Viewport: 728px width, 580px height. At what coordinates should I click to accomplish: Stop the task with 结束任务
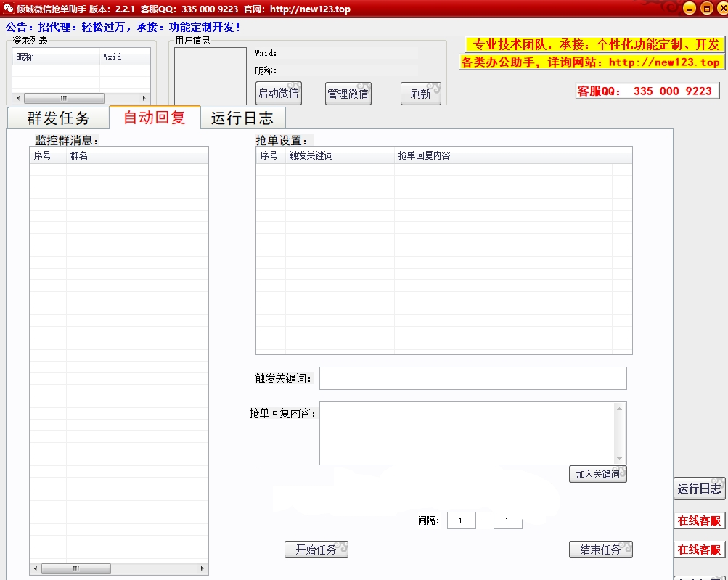click(x=601, y=550)
